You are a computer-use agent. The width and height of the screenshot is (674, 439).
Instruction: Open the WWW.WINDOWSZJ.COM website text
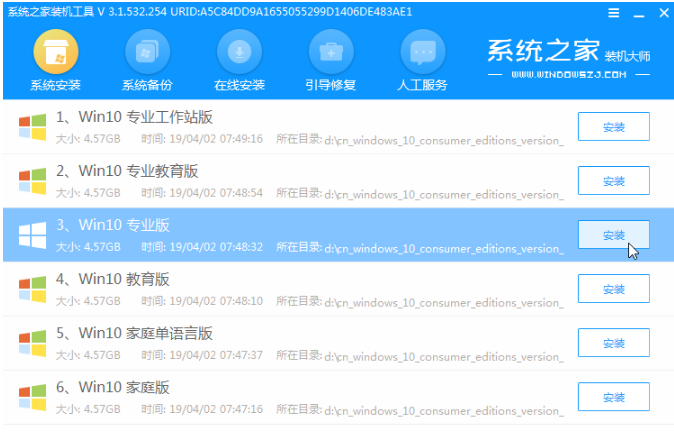click(x=569, y=75)
